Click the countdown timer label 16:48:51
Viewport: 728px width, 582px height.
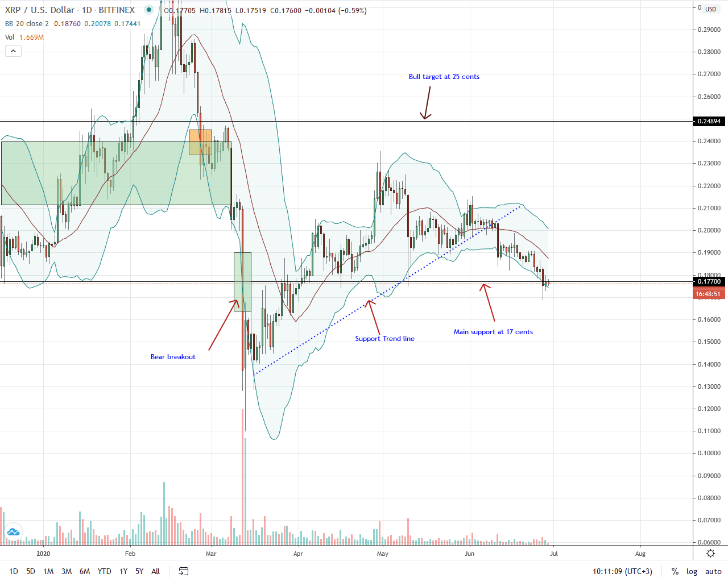coord(709,294)
